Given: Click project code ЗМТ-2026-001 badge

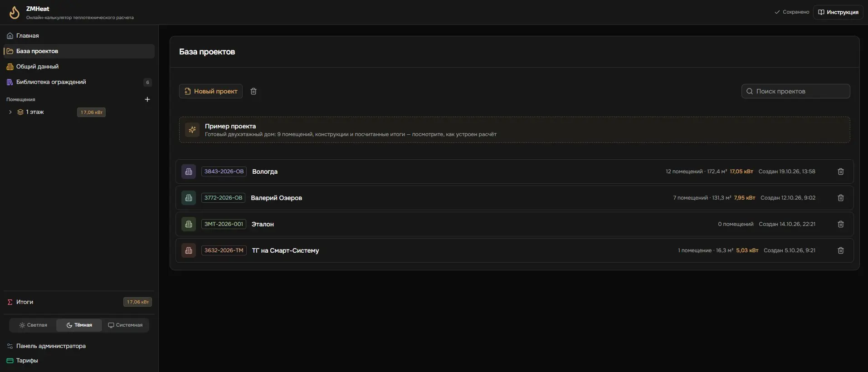Looking at the screenshot, I should coord(224,224).
